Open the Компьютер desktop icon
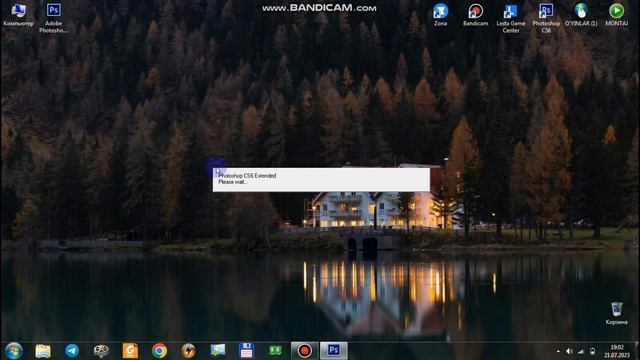 (18, 15)
